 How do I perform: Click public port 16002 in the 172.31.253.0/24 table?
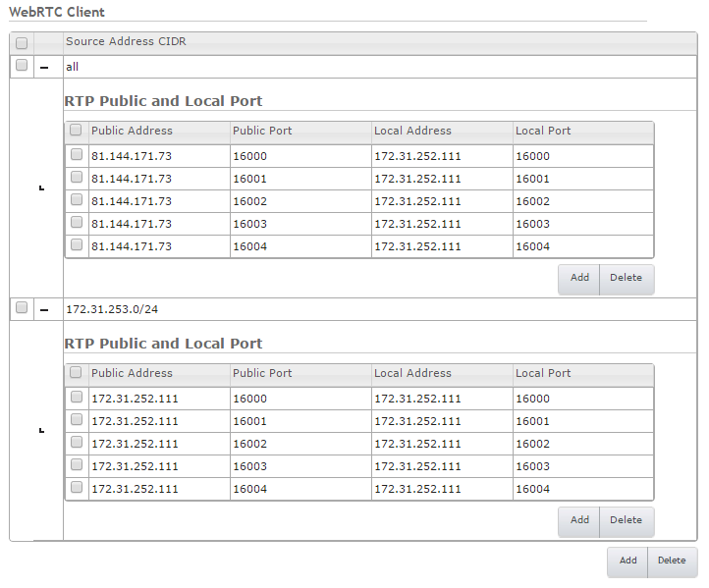tap(250, 445)
